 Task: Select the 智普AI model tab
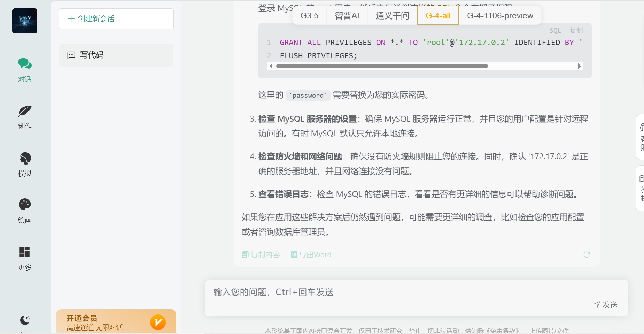tap(347, 15)
